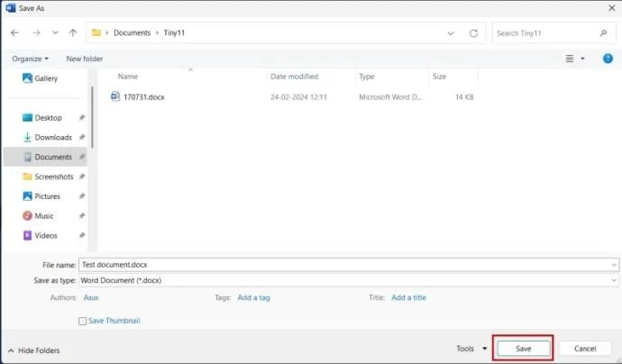Click the Cancel button

pos(585,349)
